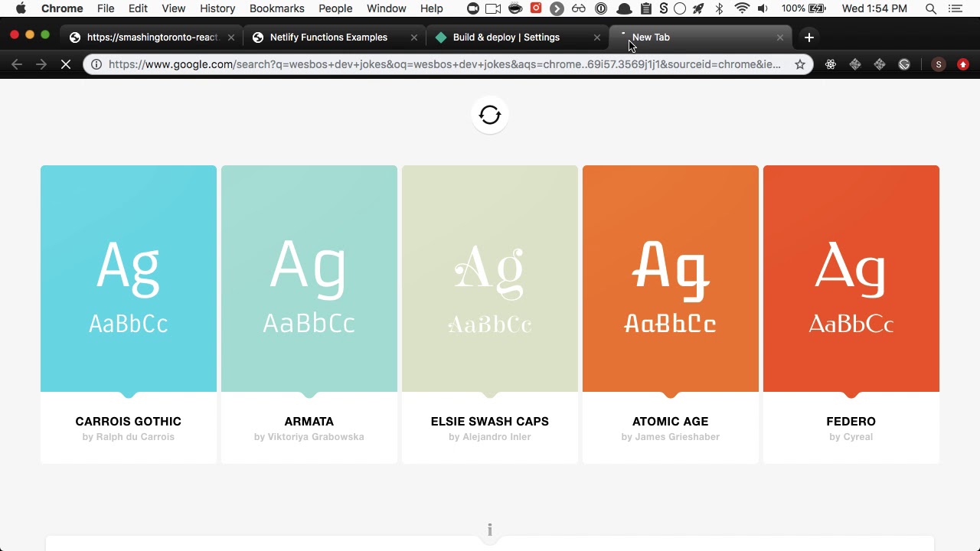Click the info 'i' icon below the cards

[490, 530]
